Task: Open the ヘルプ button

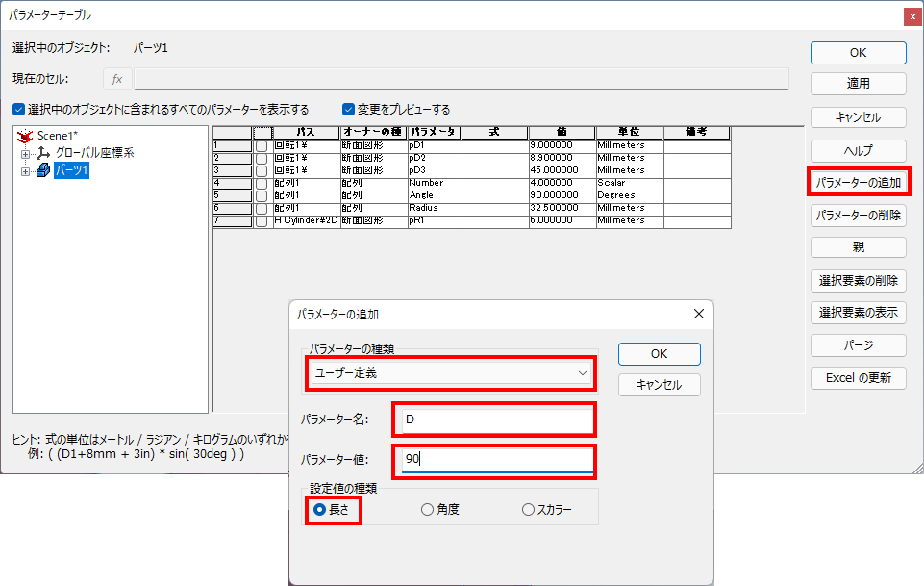Action: coord(858,150)
